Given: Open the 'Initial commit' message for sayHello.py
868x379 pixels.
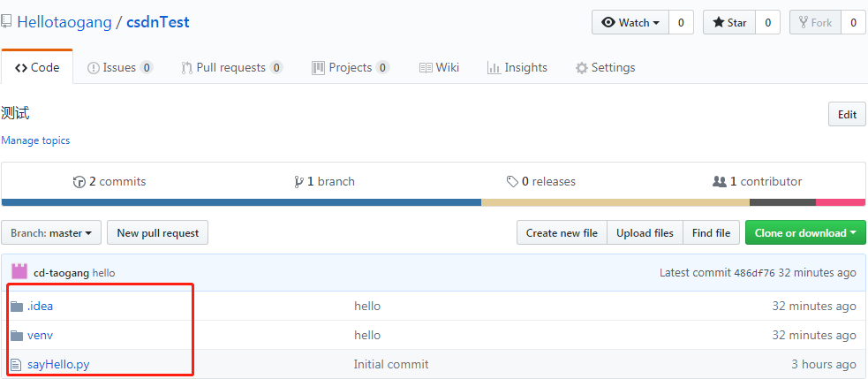Looking at the screenshot, I should pos(391,365).
